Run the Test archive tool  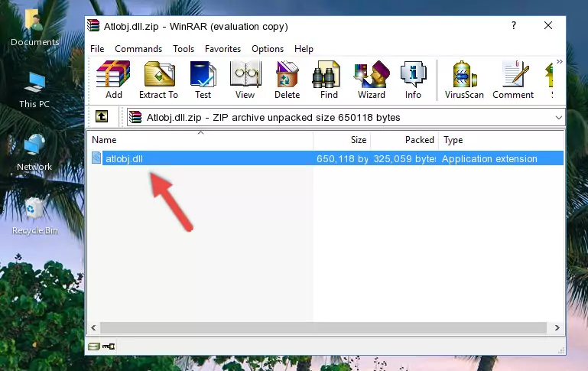click(203, 80)
